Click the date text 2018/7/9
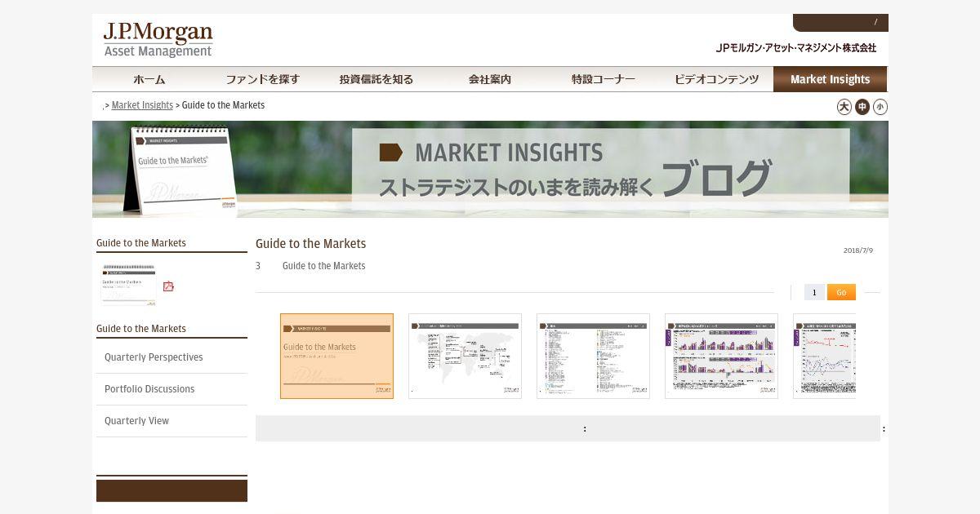 coord(858,250)
